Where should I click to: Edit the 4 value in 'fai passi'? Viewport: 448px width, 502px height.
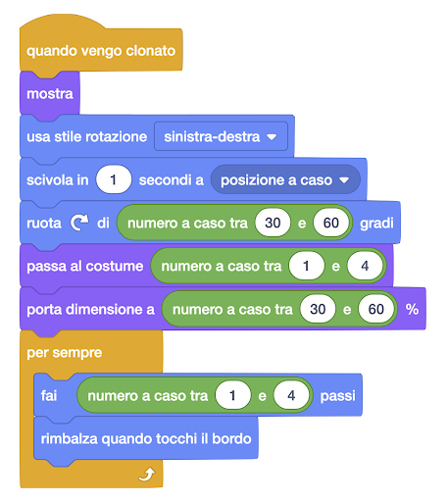point(291,395)
